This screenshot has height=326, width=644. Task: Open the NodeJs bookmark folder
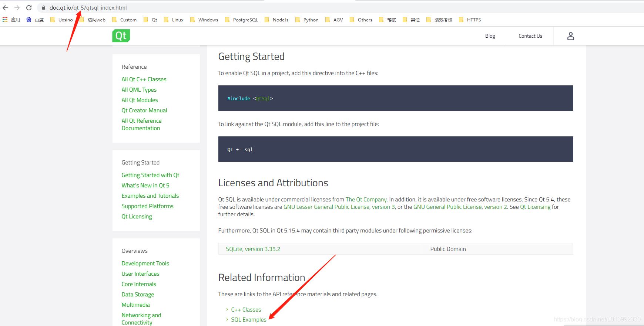(x=276, y=20)
